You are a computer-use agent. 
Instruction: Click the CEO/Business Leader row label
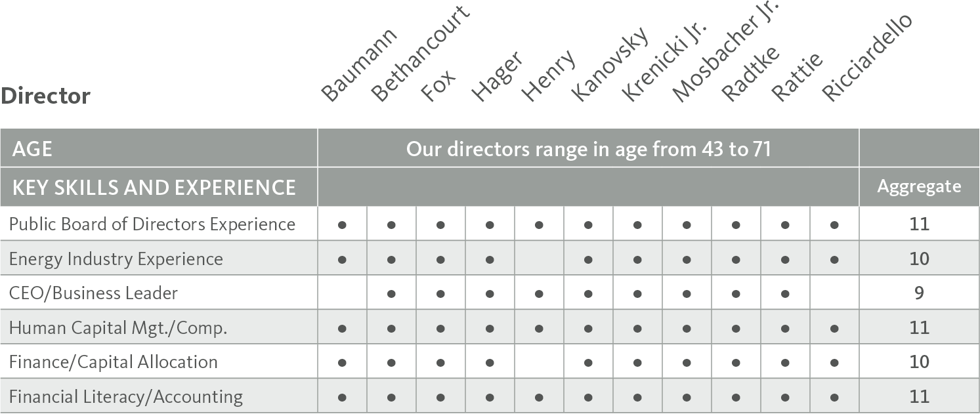click(x=93, y=293)
